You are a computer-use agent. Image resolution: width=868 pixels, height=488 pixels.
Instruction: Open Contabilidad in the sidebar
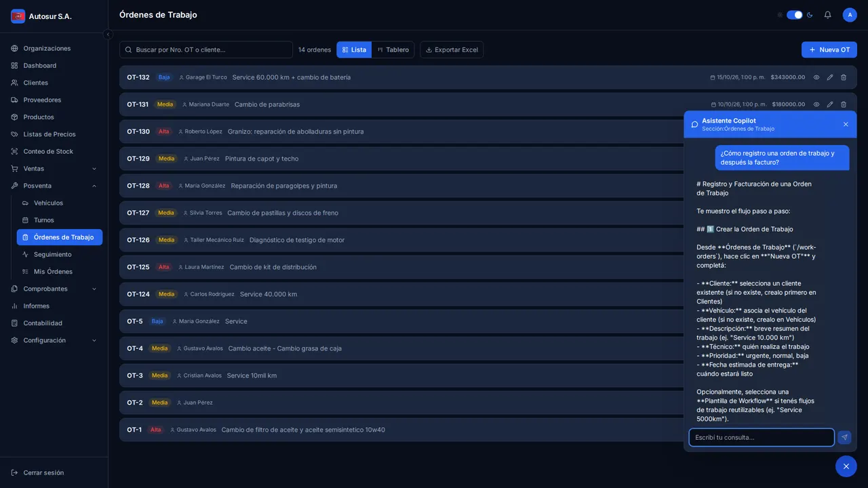(x=54, y=323)
